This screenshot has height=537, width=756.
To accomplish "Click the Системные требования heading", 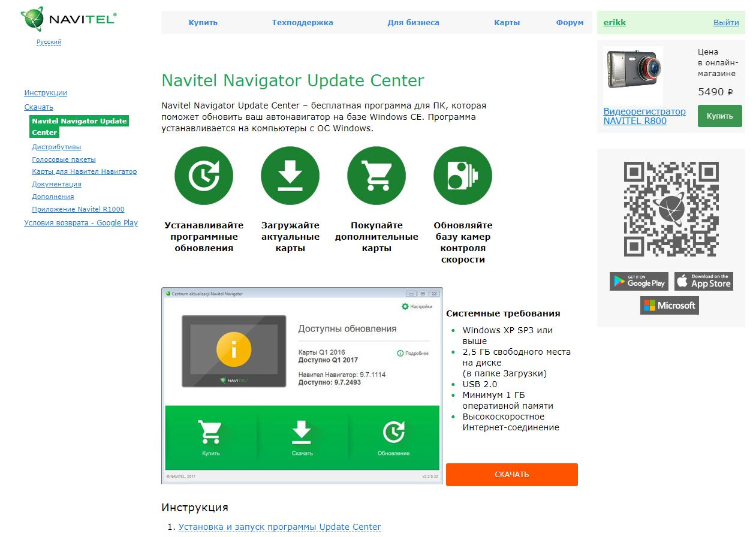I will click(x=503, y=313).
